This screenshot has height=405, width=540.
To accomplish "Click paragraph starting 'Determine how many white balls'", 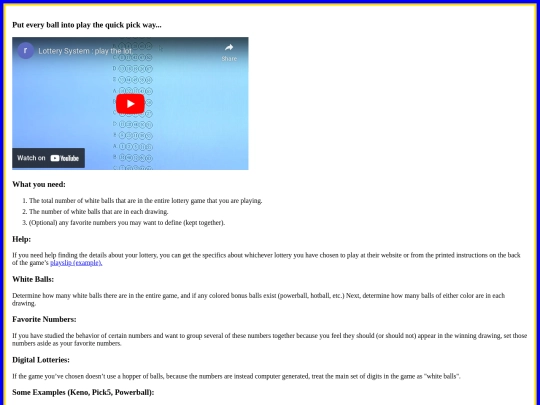I will [259, 299].
